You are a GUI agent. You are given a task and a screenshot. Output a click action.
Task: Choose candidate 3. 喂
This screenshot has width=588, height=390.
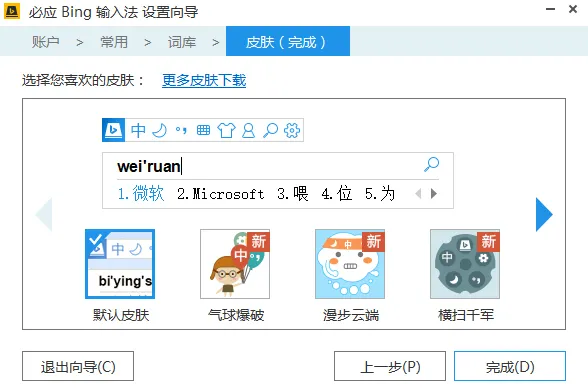pos(292,194)
